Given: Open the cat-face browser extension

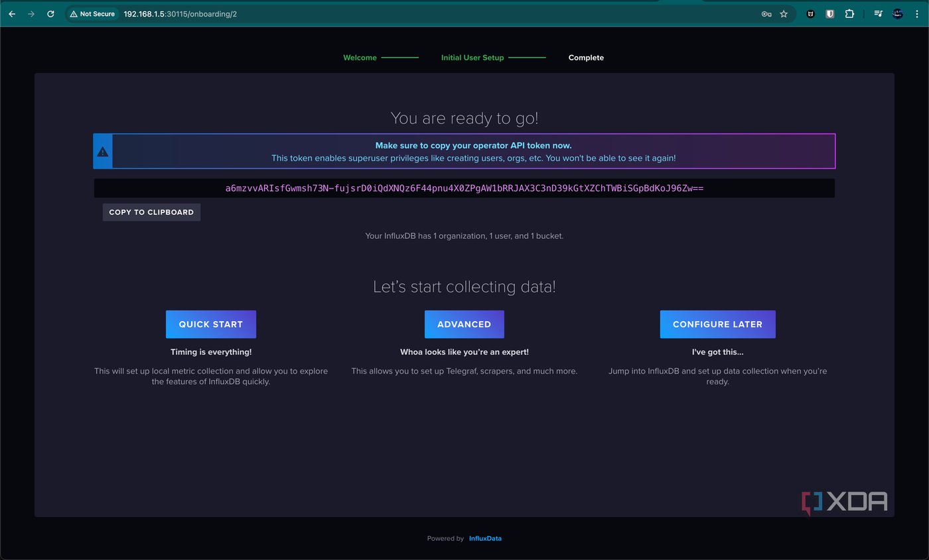Looking at the screenshot, I should point(810,14).
